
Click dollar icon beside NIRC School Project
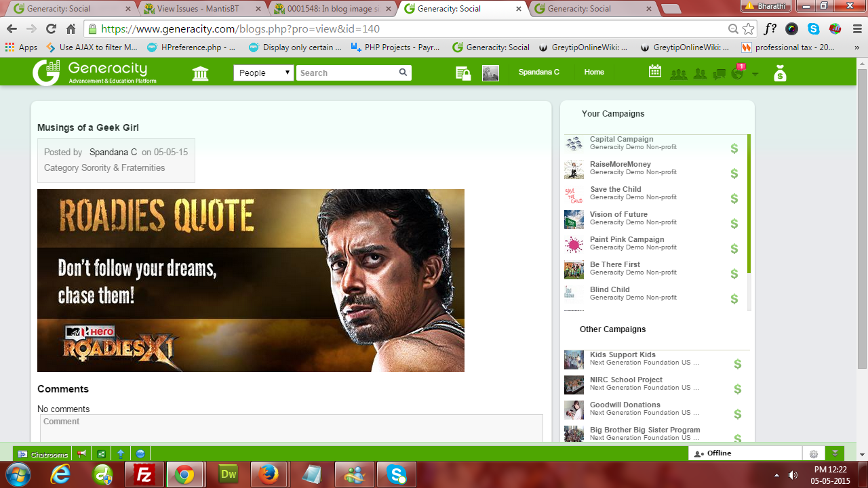738,389
